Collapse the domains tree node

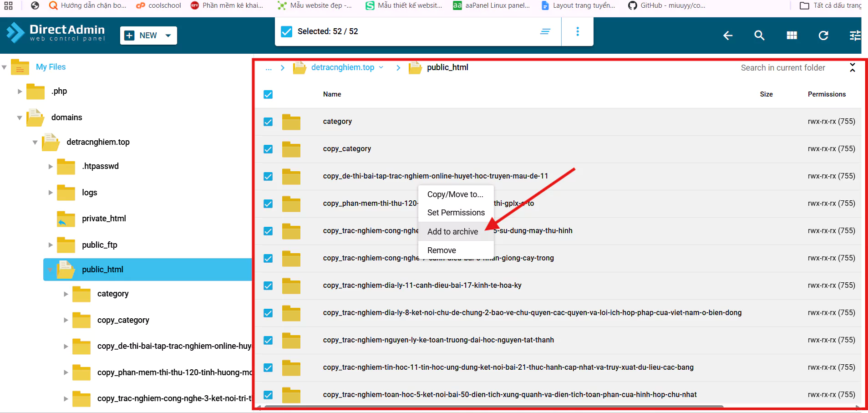(20, 118)
